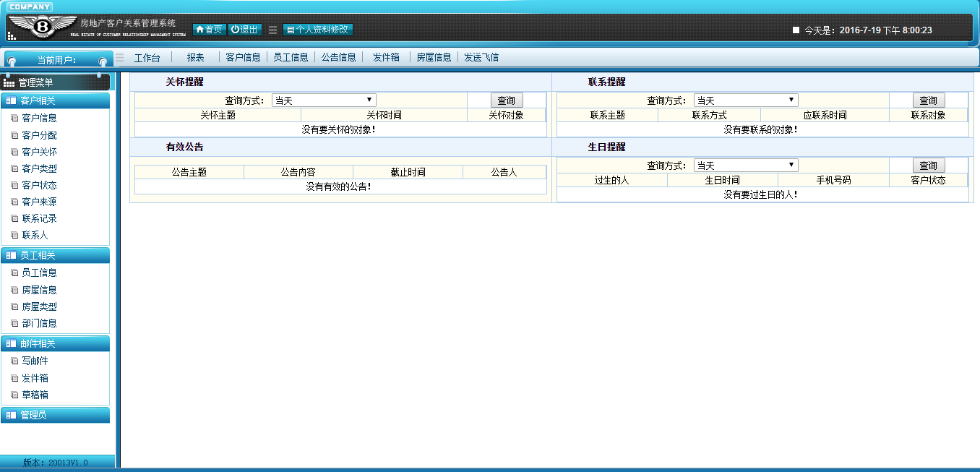Open 房屋类型 in sidebar
Image resolution: width=980 pixels, height=472 pixels.
pos(39,306)
